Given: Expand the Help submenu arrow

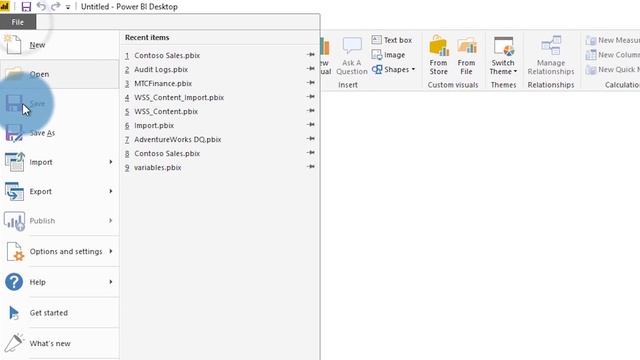Looking at the screenshot, I should (x=111, y=282).
